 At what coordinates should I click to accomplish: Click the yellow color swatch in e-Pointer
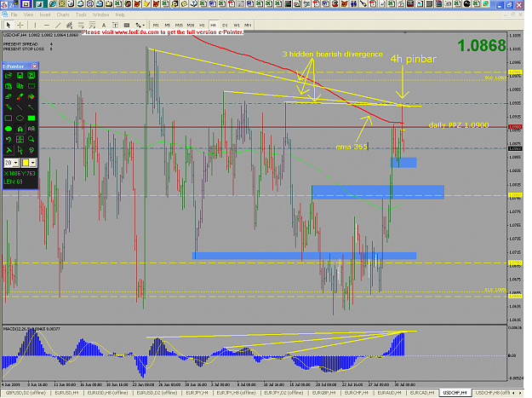[x=26, y=163]
